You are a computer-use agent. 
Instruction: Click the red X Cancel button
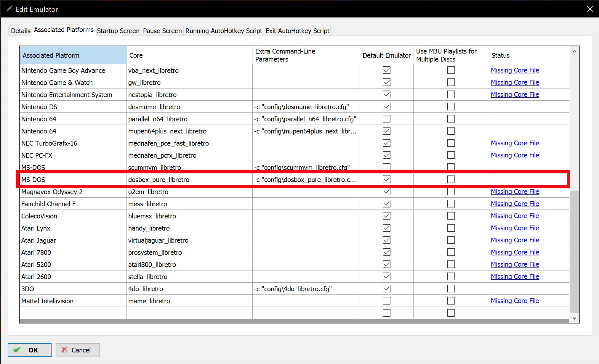coord(77,350)
